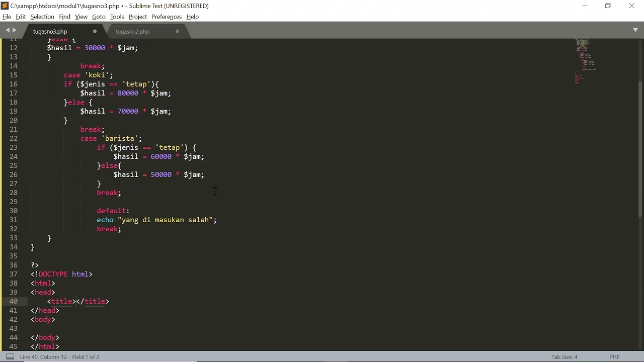Click line number 40 in gutter
Image resolution: width=644 pixels, height=362 pixels.
[14, 301]
